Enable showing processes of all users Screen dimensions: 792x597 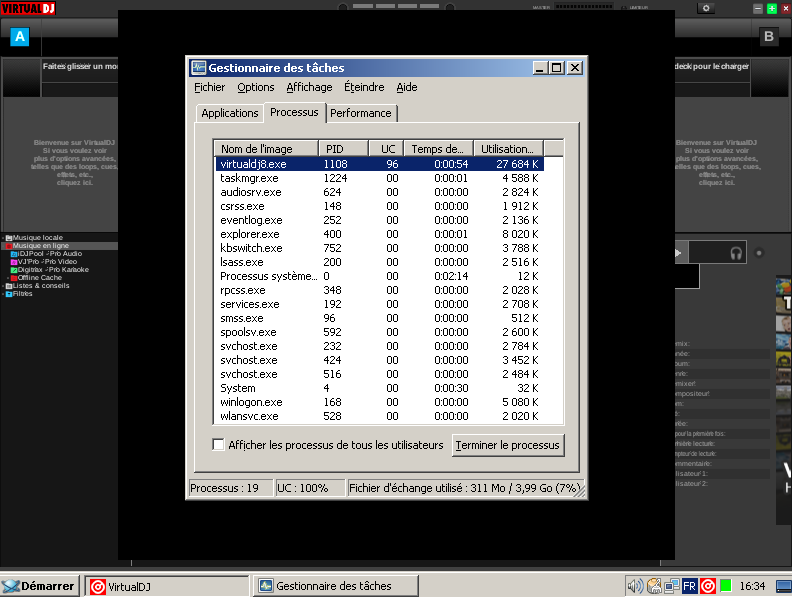click(219, 444)
